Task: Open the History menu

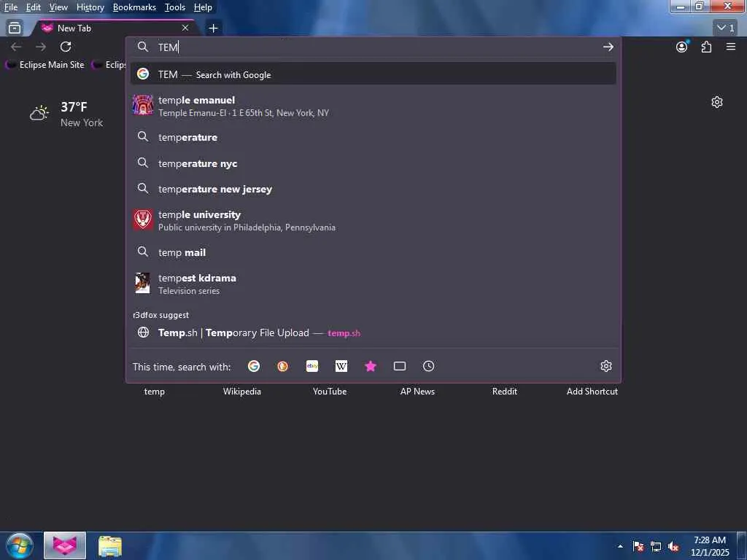Action: [90, 7]
